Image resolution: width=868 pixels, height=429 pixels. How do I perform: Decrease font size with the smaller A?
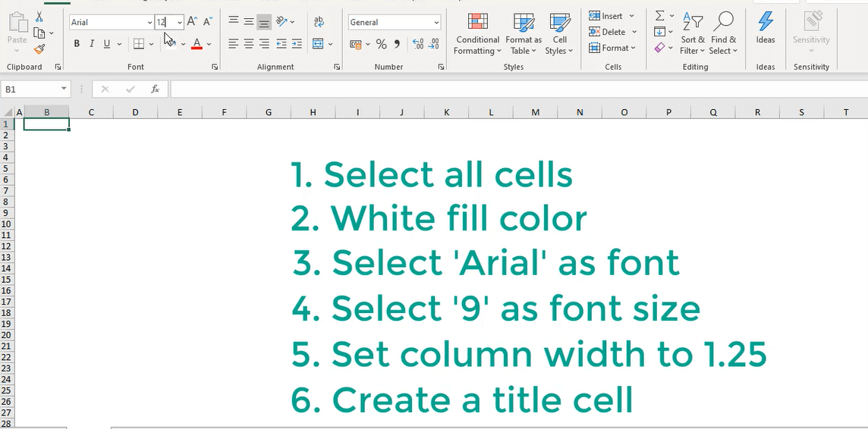[x=208, y=21]
